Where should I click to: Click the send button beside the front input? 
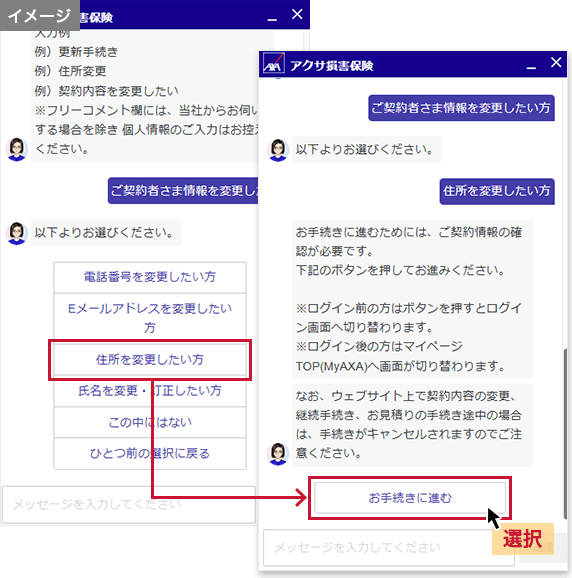click(x=542, y=548)
